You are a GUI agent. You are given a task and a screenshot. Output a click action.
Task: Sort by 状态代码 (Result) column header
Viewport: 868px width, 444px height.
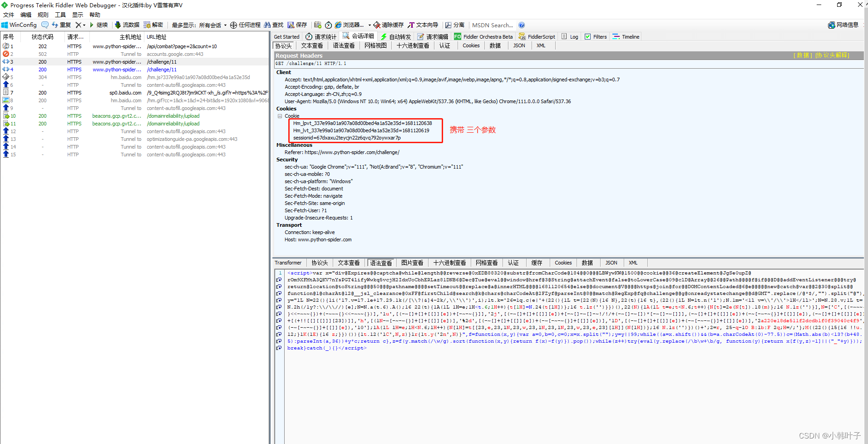(43, 37)
